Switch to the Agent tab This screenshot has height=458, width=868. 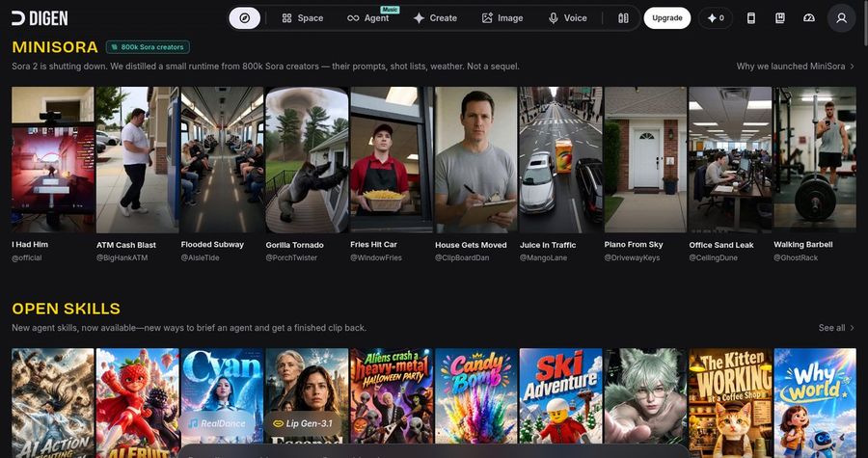tap(368, 18)
